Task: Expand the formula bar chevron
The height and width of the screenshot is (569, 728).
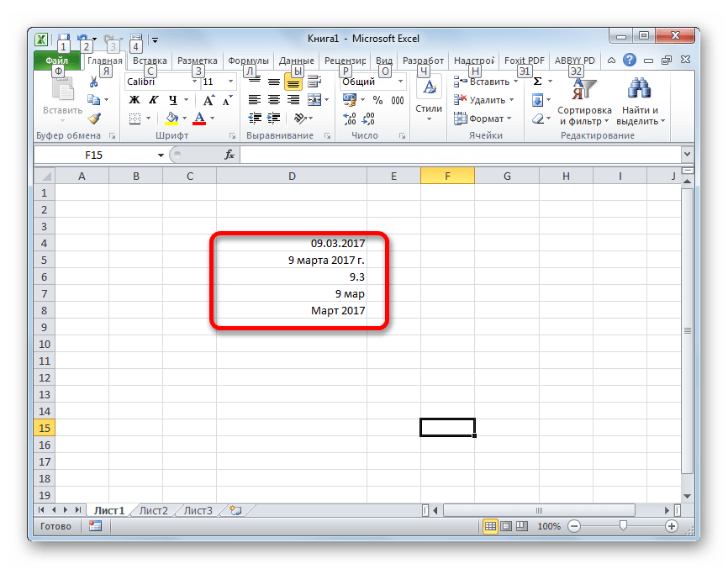Action: [687, 155]
